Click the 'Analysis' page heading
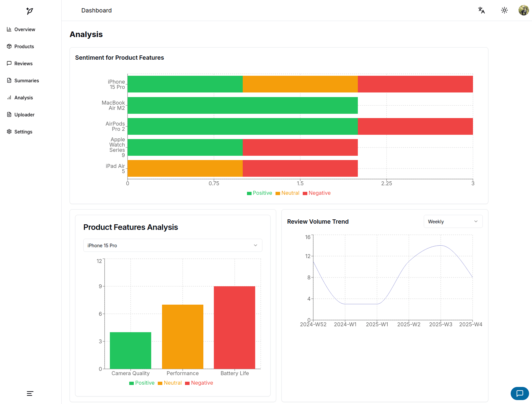532x404 pixels. click(x=86, y=34)
